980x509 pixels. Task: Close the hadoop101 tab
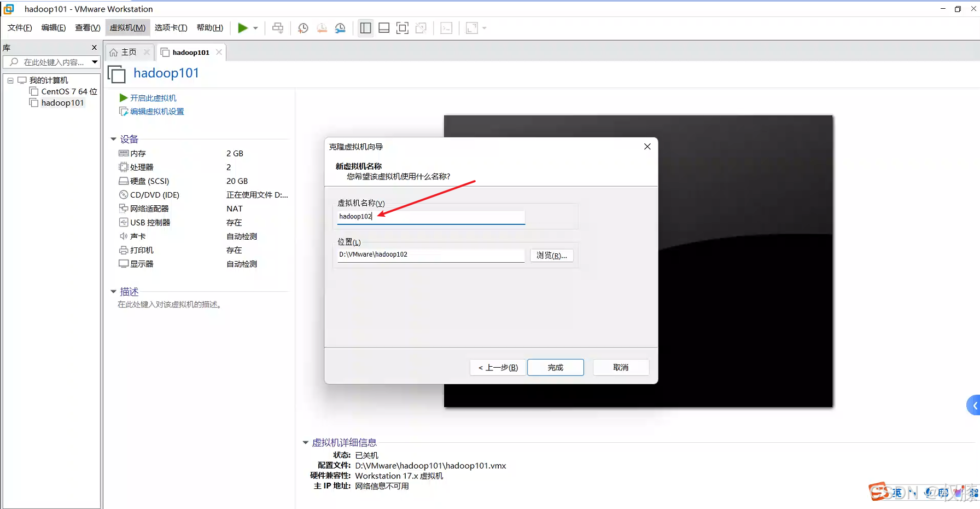[x=219, y=52]
